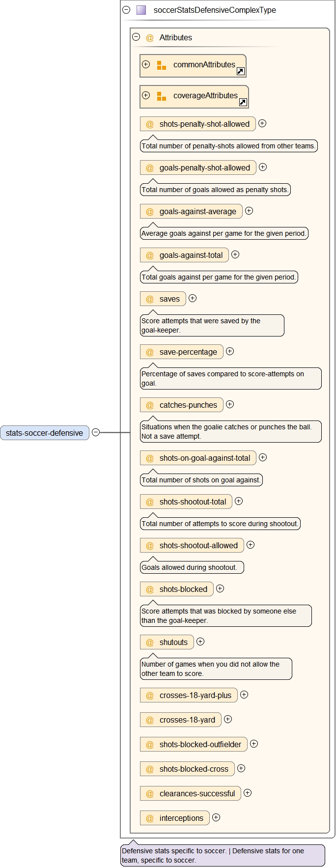Image resolution: width=336 pixels, height=868 pixels.
Task: Click the @ icon next to Attributes header
Action: click(x=150, y=38)
